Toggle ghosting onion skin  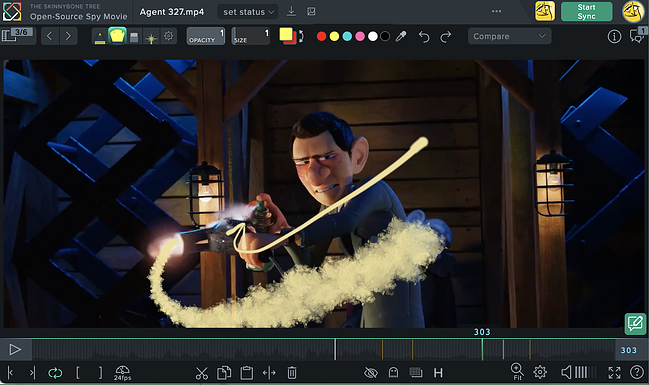pos(393,373)
